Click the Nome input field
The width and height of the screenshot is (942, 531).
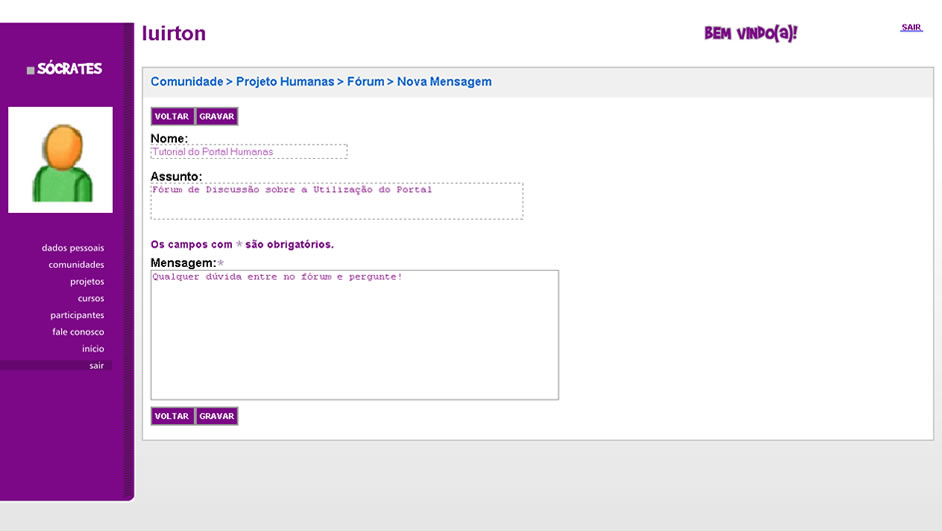click(x=249, y=152)
